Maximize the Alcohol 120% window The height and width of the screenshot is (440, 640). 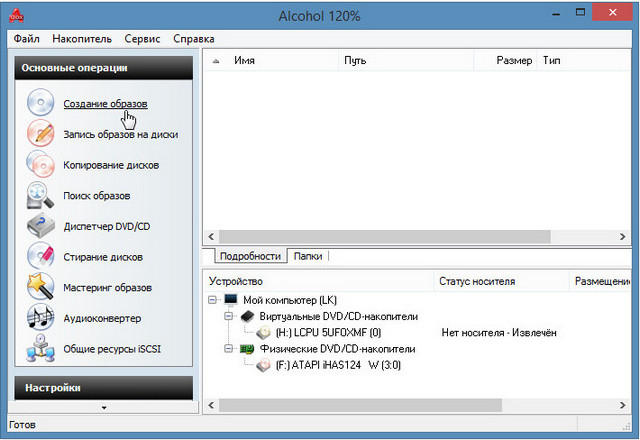(x=580, y=12)
